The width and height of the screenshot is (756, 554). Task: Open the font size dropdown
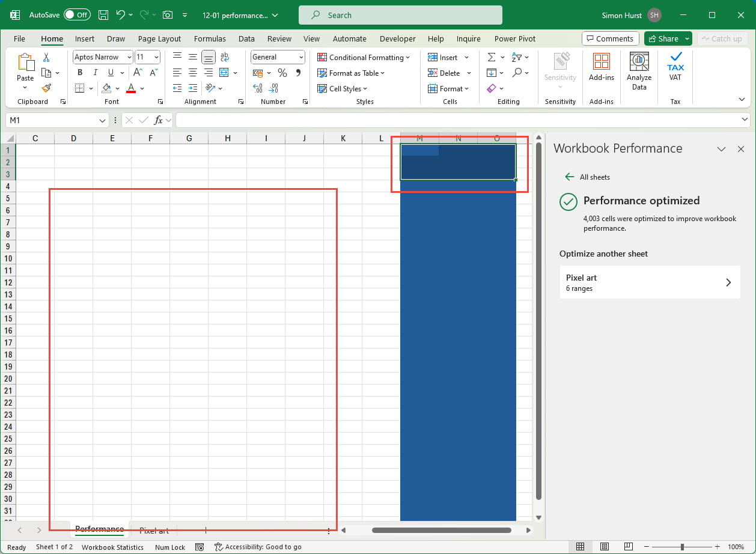click(x=156, y=57)
